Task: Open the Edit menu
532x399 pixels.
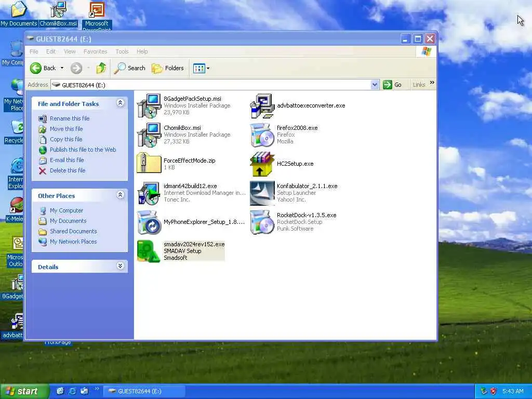Action: coord(51,51)
